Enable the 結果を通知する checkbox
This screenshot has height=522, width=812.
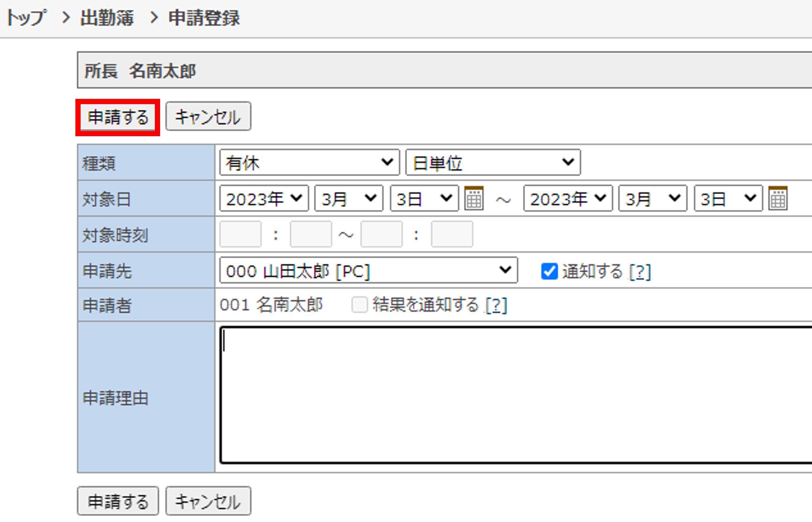pyautogui.click(x=360, y=305)
